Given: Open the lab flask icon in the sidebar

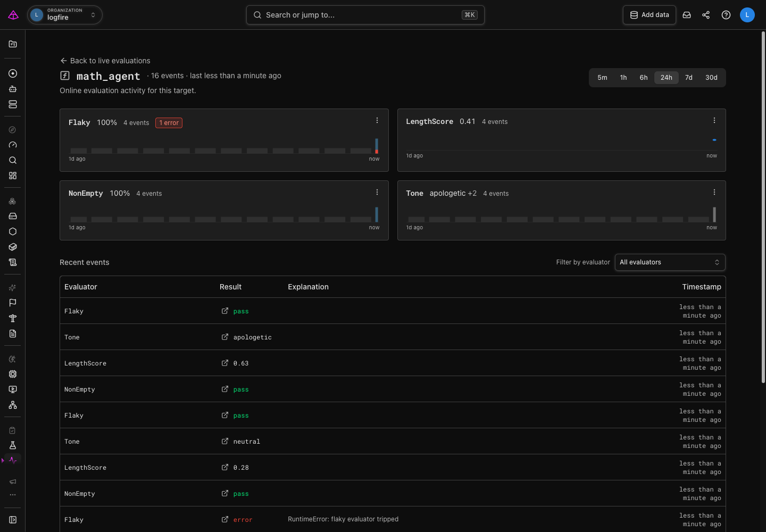Looking at the screenshot, I should [x=13, y=445].
